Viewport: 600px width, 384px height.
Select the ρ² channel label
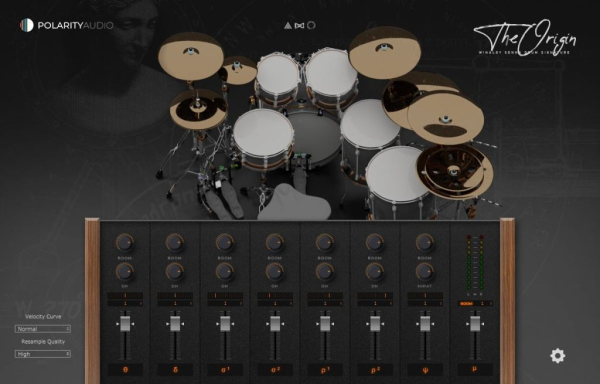coord(375,369)
